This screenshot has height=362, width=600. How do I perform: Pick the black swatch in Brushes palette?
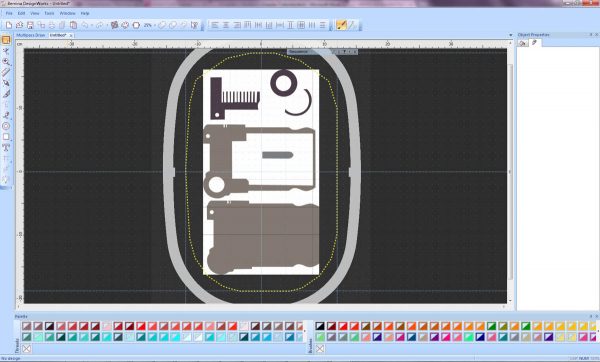[x=320, y=326]
